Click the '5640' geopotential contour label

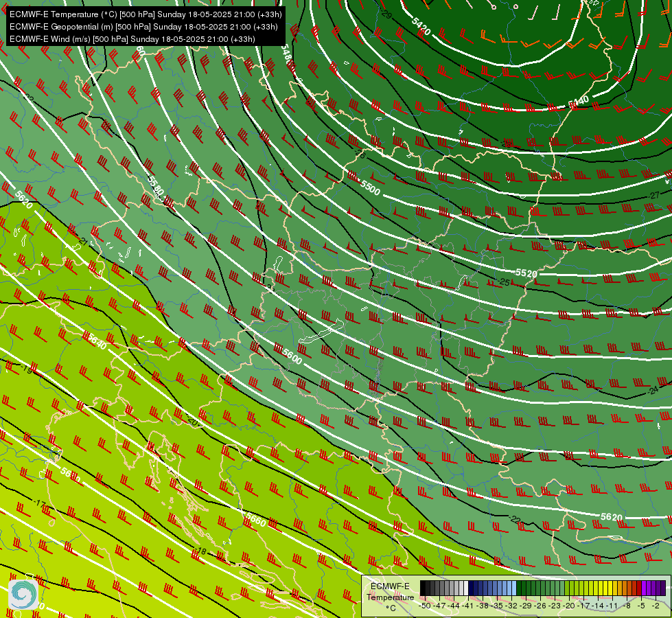coord(96,341)
